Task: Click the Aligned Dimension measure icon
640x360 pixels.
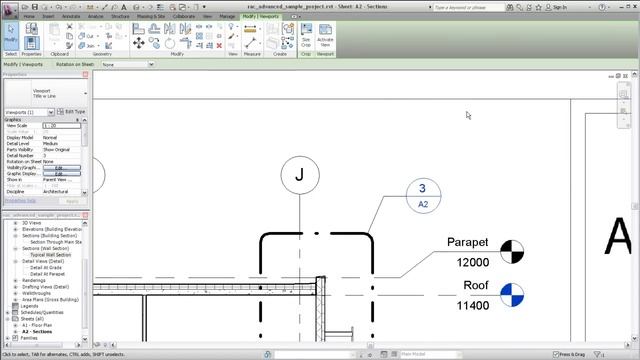Action: coord(250,29)
